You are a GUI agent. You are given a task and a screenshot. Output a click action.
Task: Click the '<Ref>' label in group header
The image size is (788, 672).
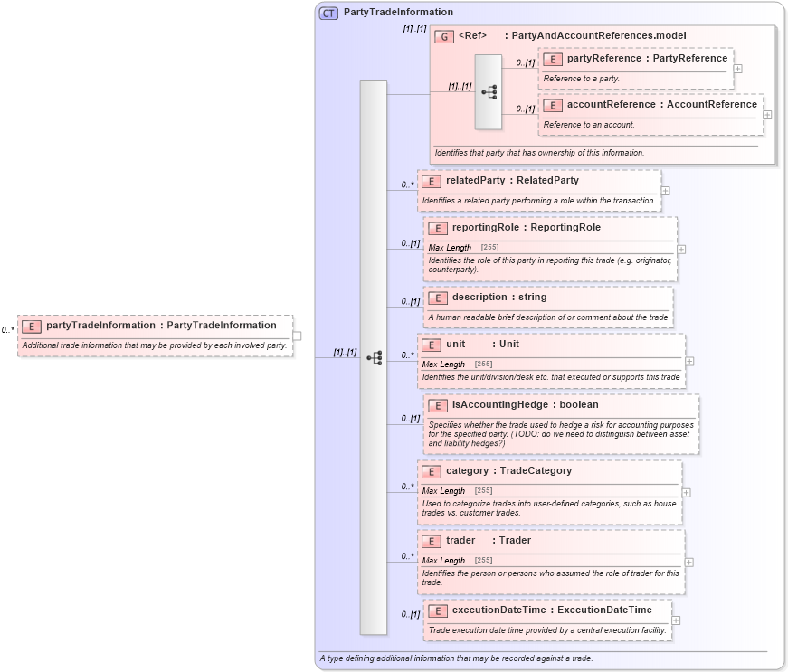pyautogui.click(x=472, y=35)
